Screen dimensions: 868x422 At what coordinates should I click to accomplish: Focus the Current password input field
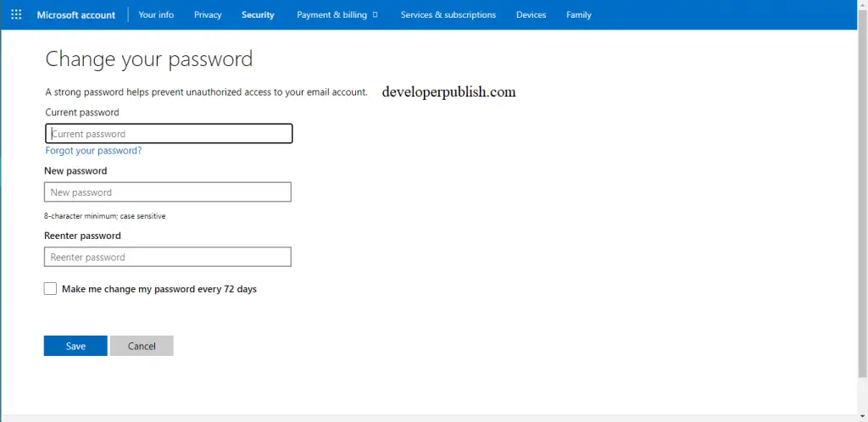point(169,134)
